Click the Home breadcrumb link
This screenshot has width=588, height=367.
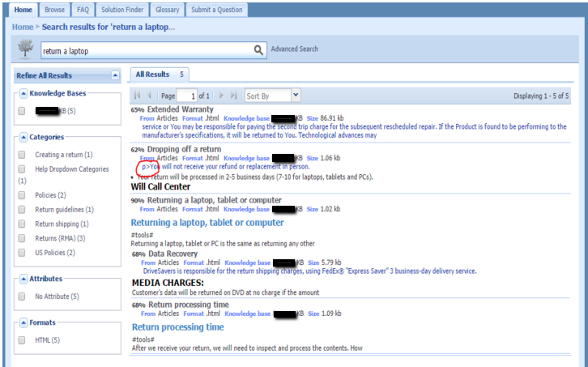tap(23, 27)
